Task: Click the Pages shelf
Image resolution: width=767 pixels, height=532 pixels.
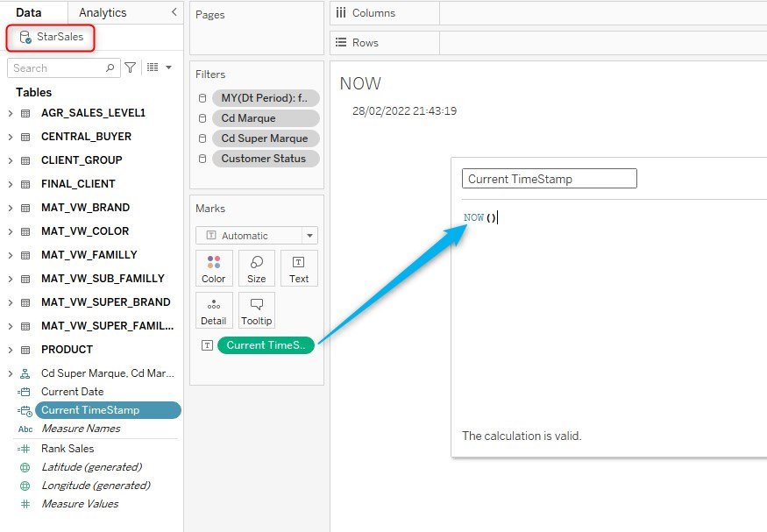Action: (x=256, y=28)
